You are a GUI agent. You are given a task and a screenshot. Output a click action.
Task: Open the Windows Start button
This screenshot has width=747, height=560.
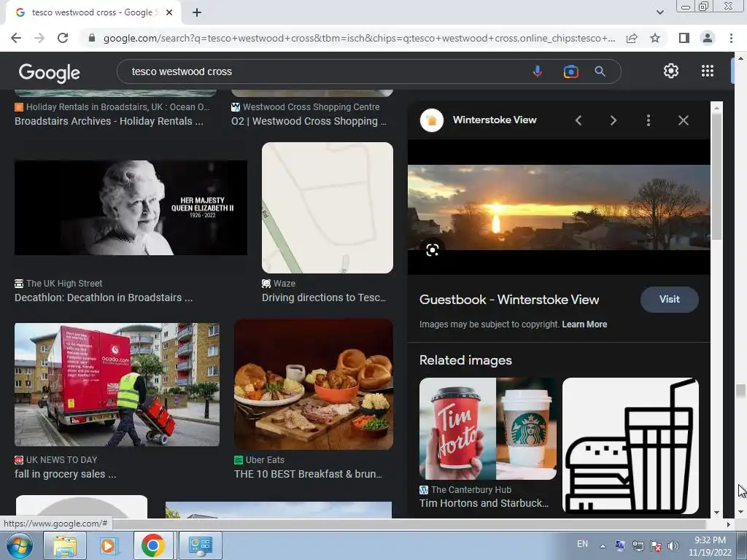(x=20, y=545)
